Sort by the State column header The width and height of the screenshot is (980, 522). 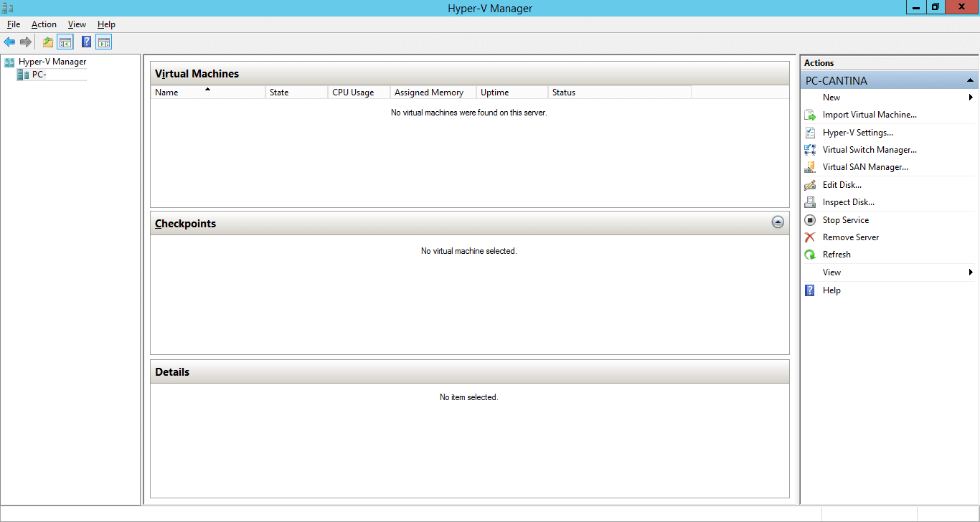[x=296, y=92]
